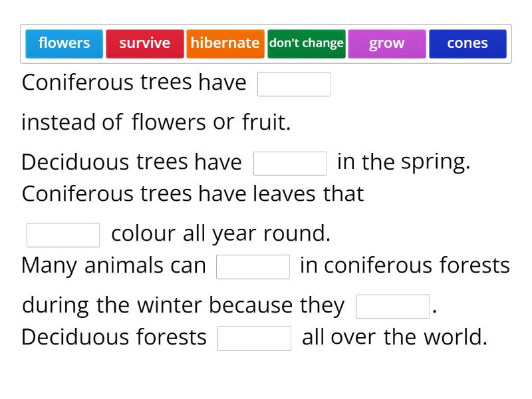Click the blank before 'in the spring'

click(x=290, y=162)
